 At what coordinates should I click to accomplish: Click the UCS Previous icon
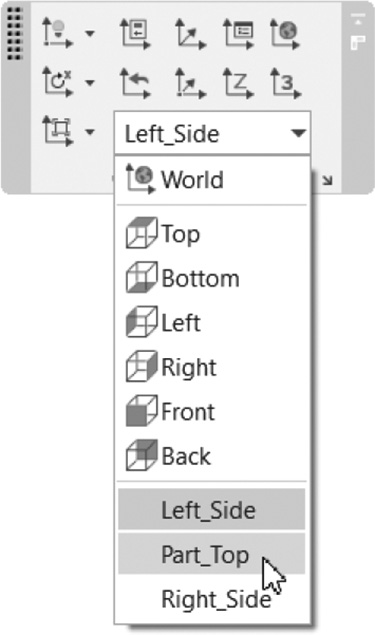[x=135, y=83]
